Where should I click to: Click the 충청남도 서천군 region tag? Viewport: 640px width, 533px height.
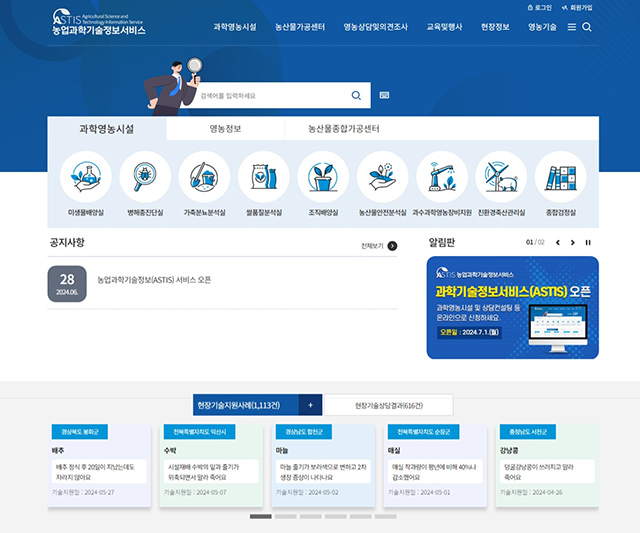pyautogui.click(x=528, y=431)
